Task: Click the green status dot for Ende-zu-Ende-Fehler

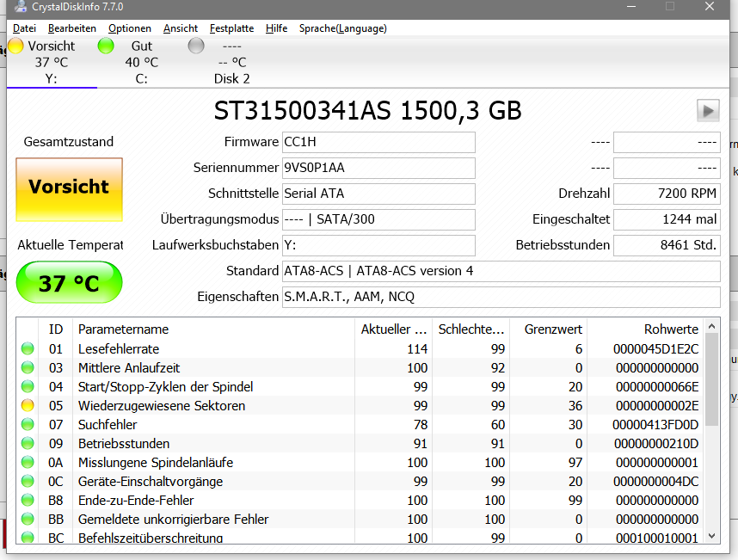Action: (28, 501)
